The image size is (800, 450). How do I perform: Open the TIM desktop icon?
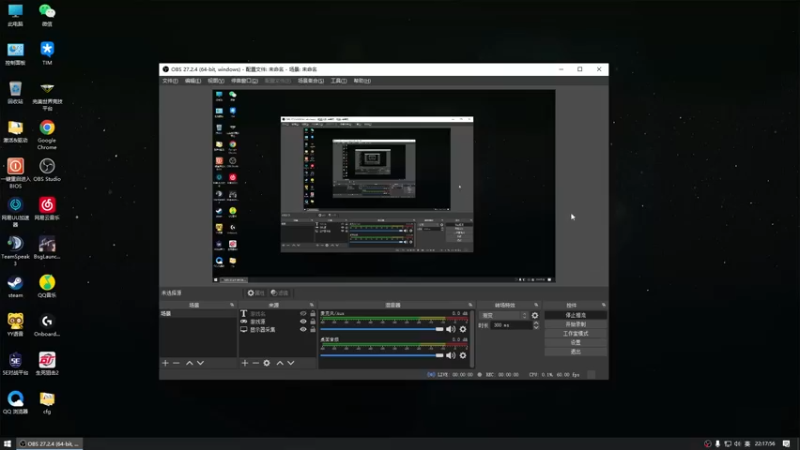[47, 54]
